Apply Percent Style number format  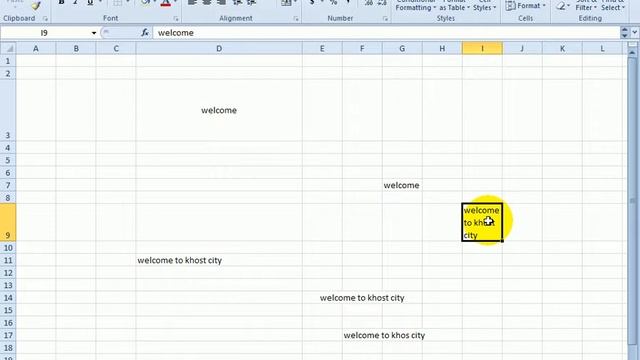(x=333, y=2)
